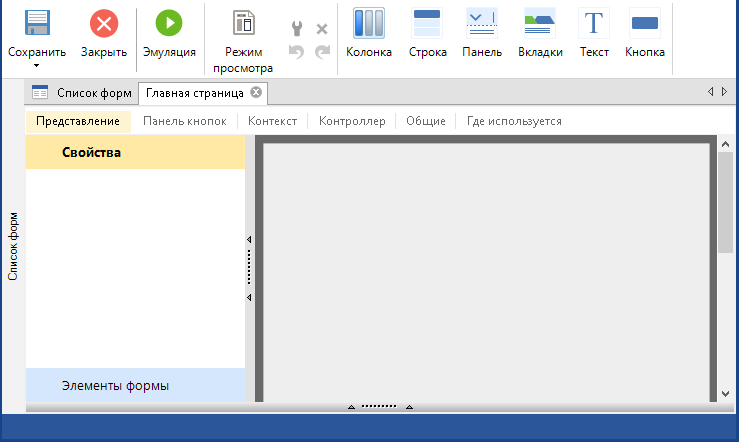Viewport: 739px width, 442px height.
Task: Add a Вкладки element to the form
Action: coord(540,23)
